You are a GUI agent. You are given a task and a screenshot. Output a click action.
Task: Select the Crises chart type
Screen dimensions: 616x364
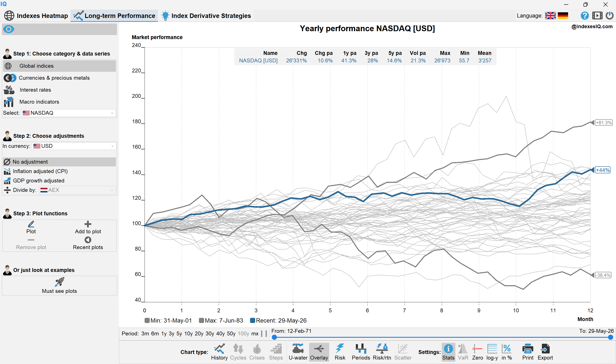point(257,352)
